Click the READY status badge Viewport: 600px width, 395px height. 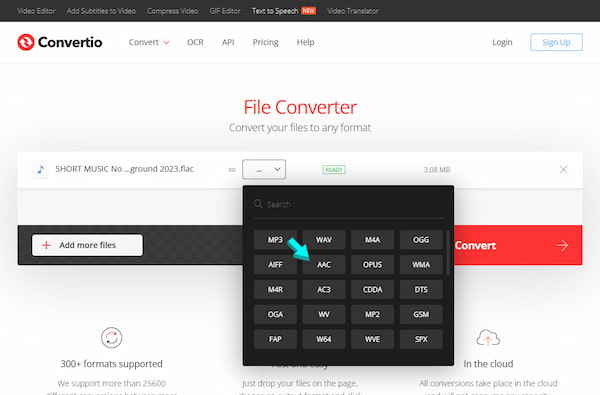[334, 170]
